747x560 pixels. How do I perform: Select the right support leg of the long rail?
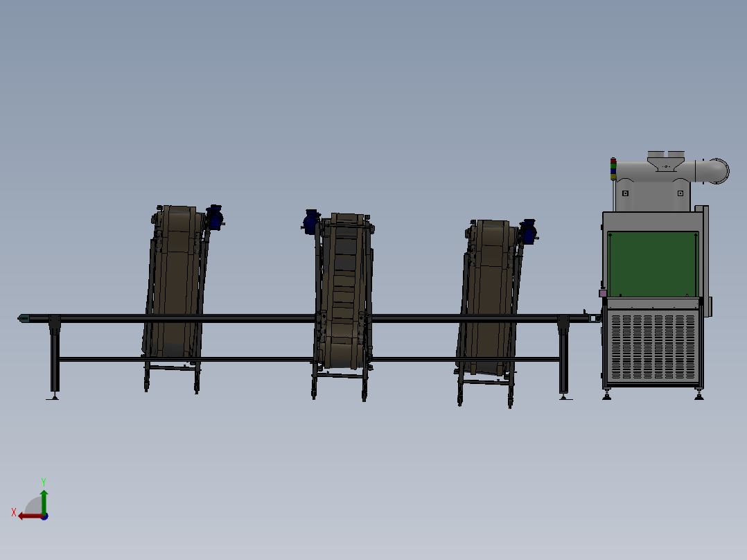click(563, 357)
